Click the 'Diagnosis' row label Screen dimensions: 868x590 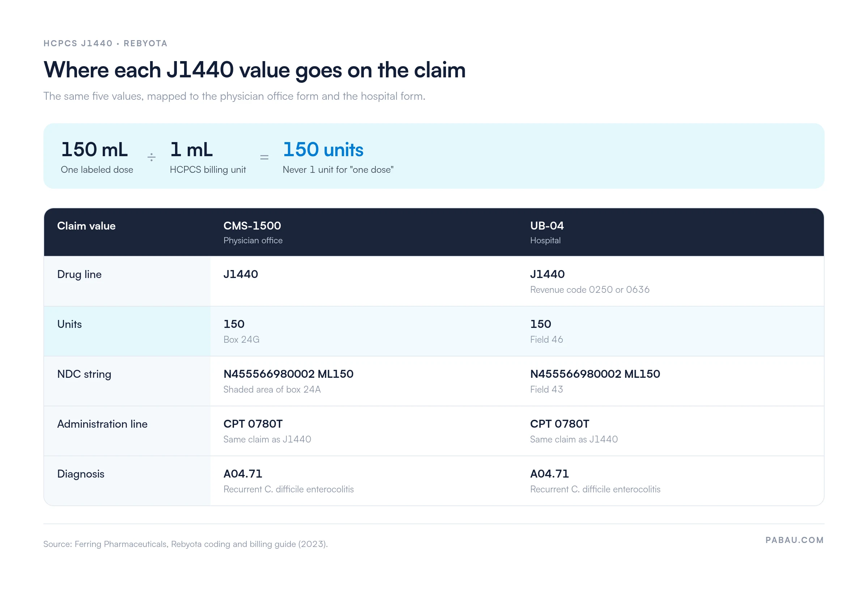[x=81, y=474]
